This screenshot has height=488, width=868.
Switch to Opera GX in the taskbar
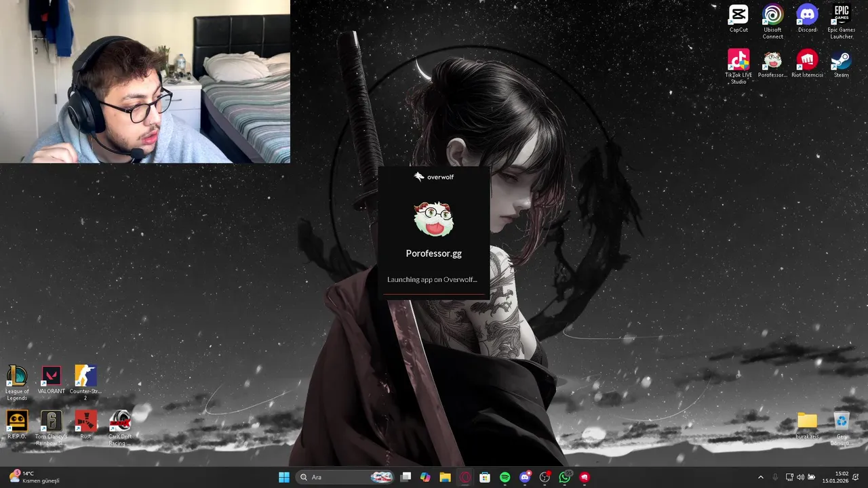(x=465, y=477)
